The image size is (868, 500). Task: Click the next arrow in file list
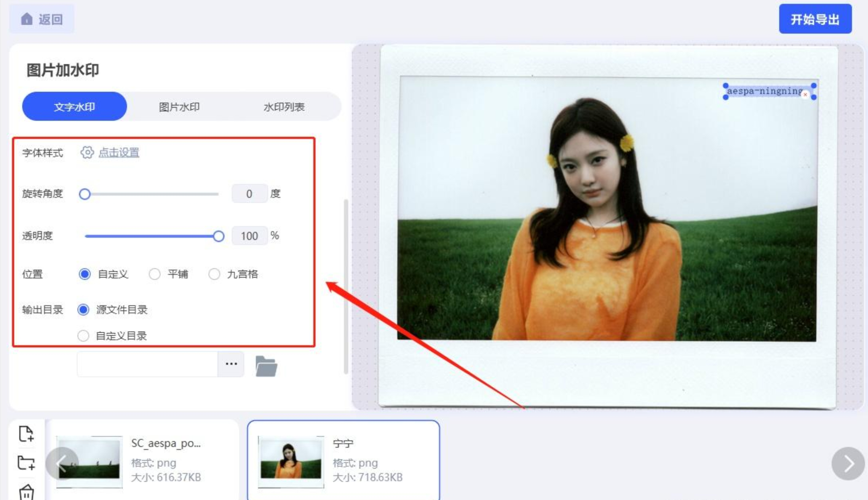coord(848,464)
